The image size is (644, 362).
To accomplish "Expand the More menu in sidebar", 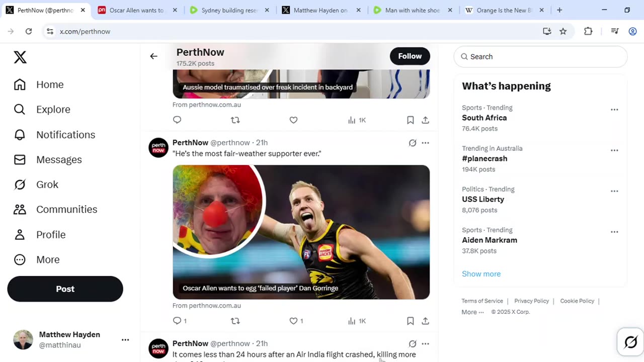I will tap(37, 259).
